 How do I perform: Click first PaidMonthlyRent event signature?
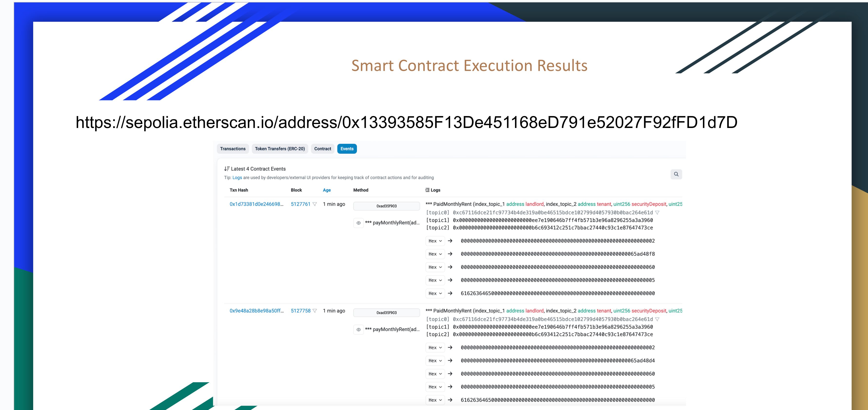pos(554,204)
